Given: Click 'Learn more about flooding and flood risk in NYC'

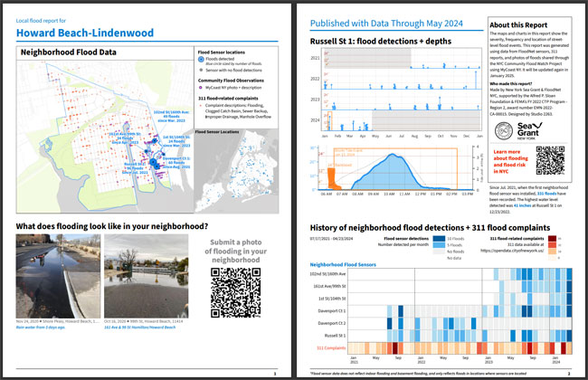Looking at the screenshot, I should (x=510, y=162).
